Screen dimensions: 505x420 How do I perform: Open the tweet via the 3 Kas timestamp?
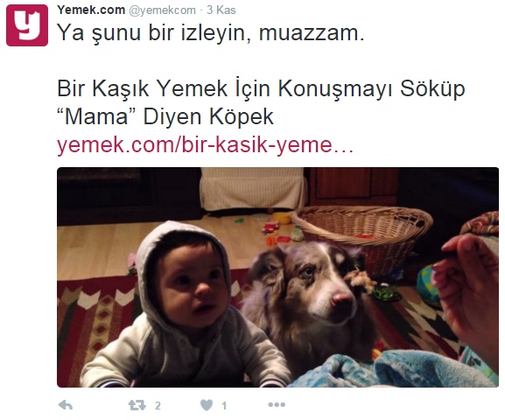pyautogui.click(x=221, y=10)
